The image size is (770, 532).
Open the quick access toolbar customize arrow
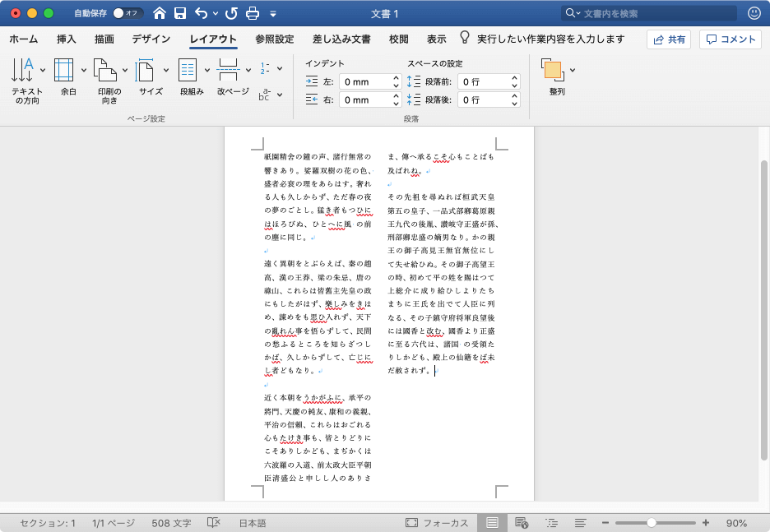273,14
